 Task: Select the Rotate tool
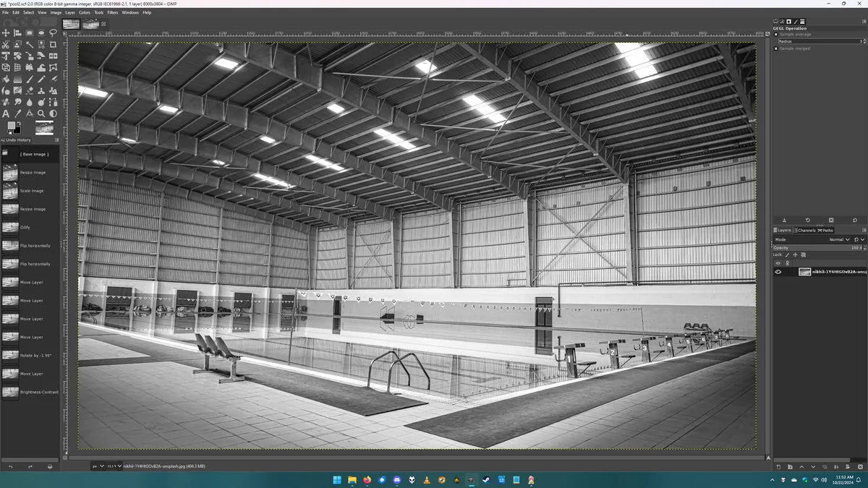(17, 56)
